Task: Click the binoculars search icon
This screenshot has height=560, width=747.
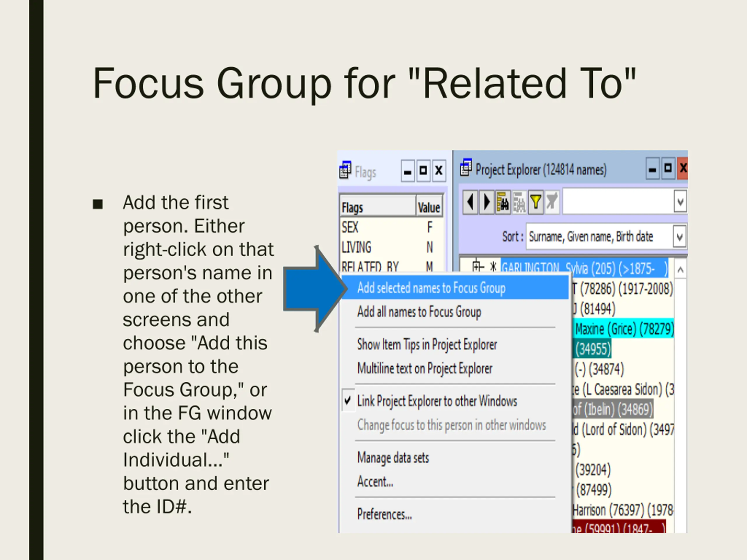Action: point(503,202)
